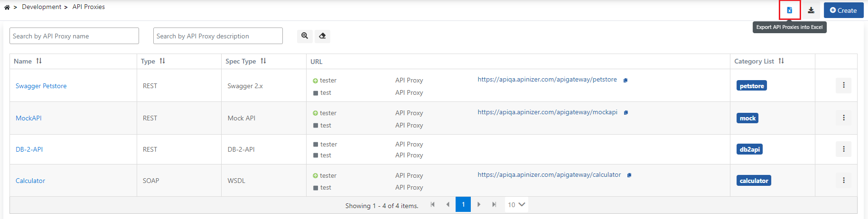Click the petstore category tag

752,86
